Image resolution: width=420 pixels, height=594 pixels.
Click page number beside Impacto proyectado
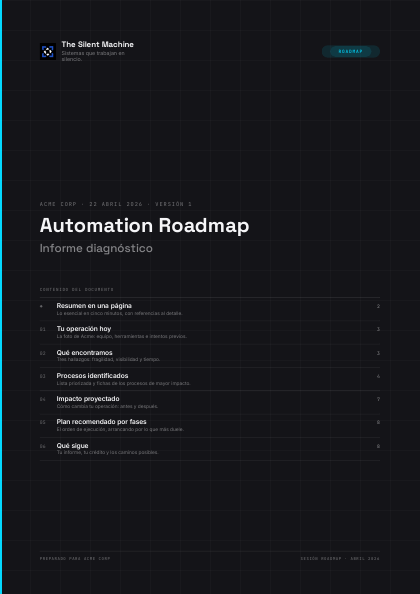(378, 399)
